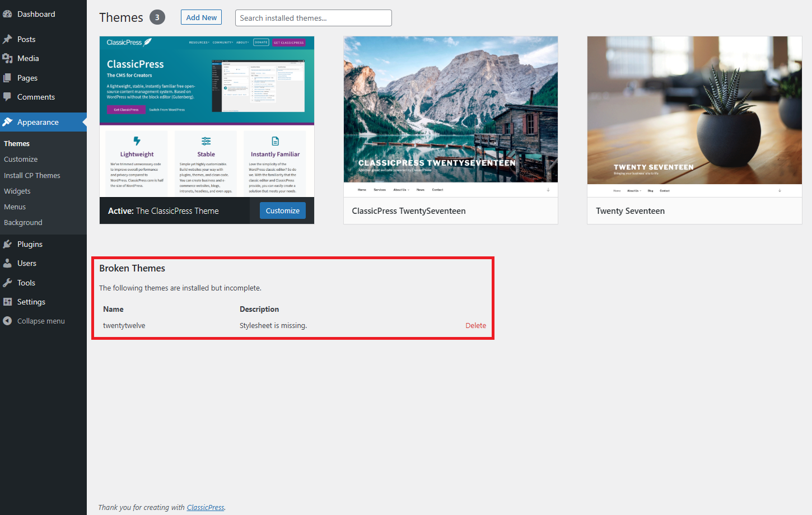Delete the broken twentytwelve theme
Image resolution: width=812 pixels, height=515 pixels.
pos(475,325)
